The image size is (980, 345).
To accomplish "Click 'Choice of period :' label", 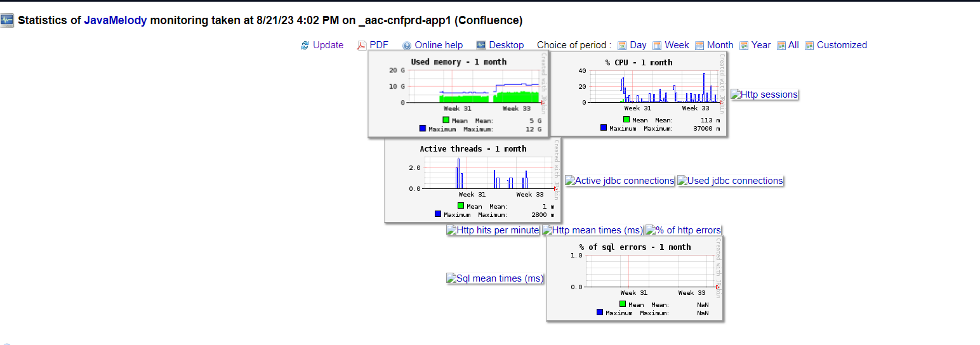I will [574, 45].
